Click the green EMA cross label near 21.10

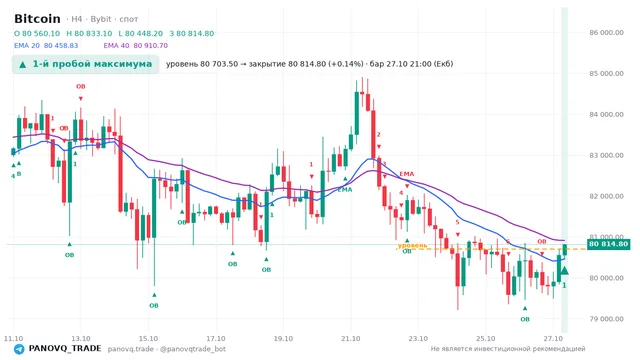[345, 190]
